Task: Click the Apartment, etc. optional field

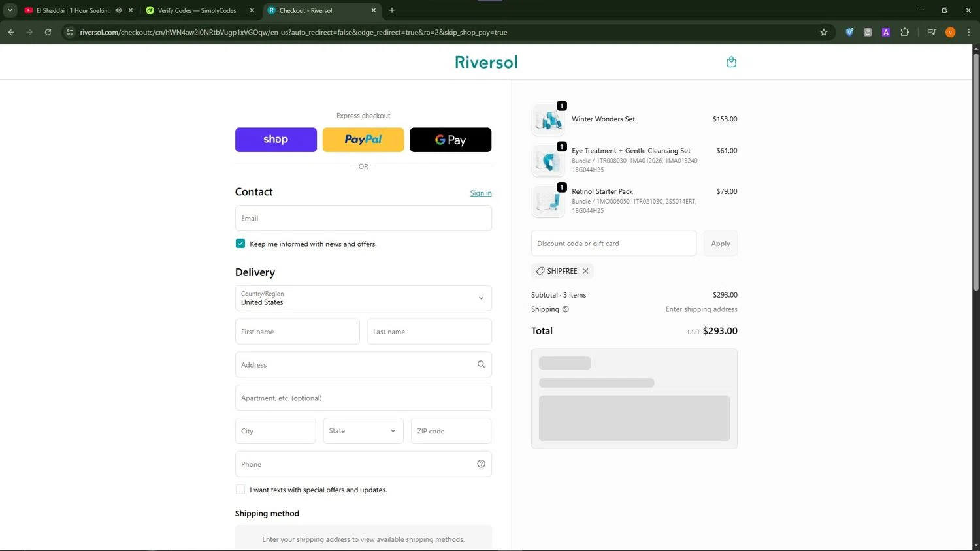Action: (x=363, y=398)
